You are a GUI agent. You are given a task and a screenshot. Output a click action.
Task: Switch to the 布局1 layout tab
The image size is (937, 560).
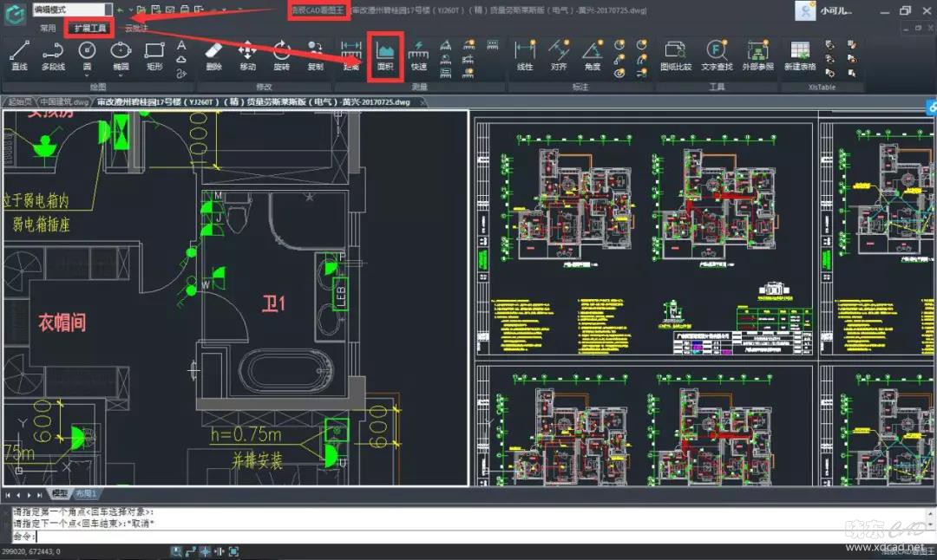(x=84, y=493)
